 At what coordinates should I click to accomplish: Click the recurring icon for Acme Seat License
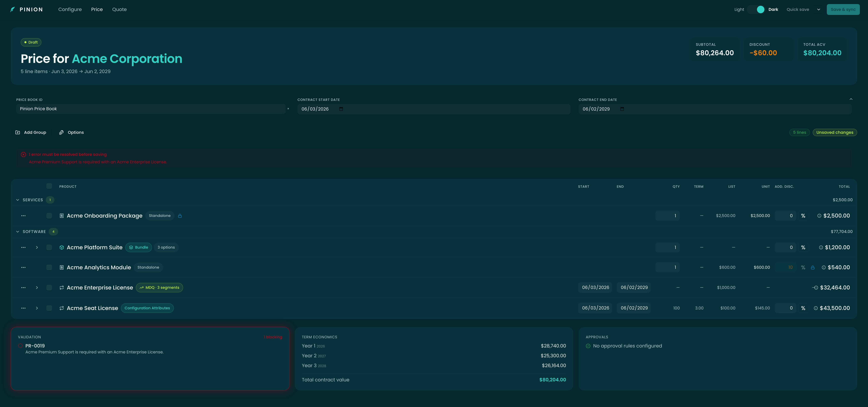point(62,308)
